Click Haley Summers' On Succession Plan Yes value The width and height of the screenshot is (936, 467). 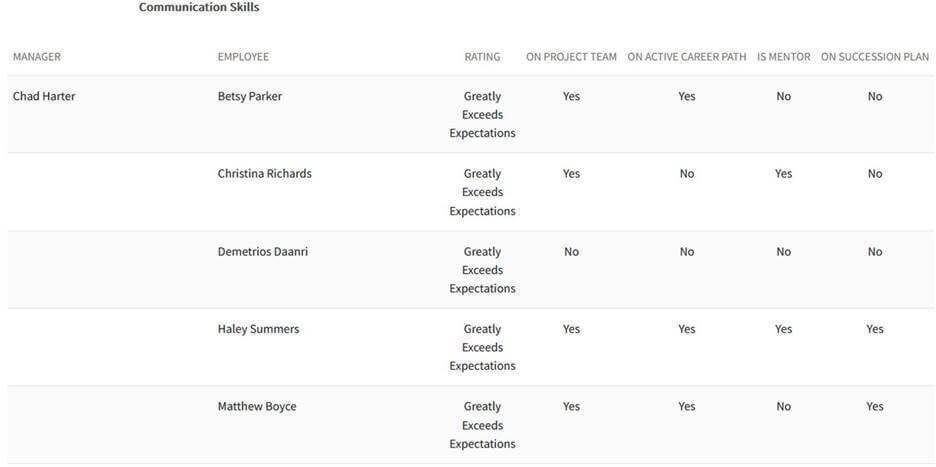pyautogui.click(x=875, y=329)
